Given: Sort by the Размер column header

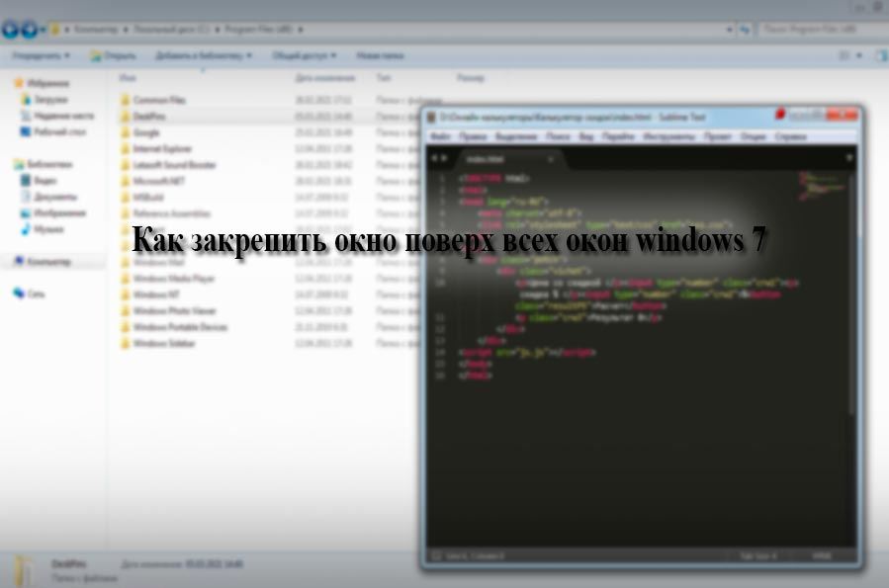Looking at the screenshot, I should click(471, 78).
